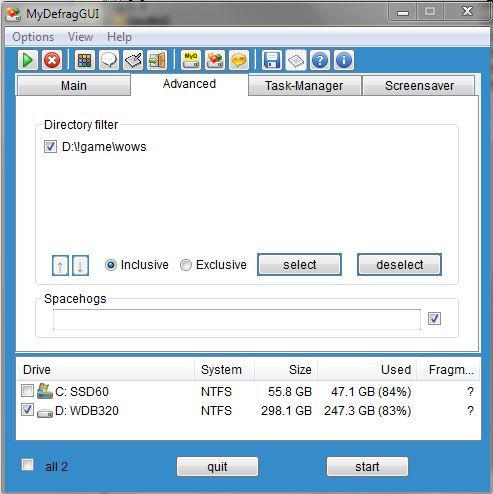Click the '298.1 GB' size cell
The width and height of the screenshot is (493, 494).
286,411
